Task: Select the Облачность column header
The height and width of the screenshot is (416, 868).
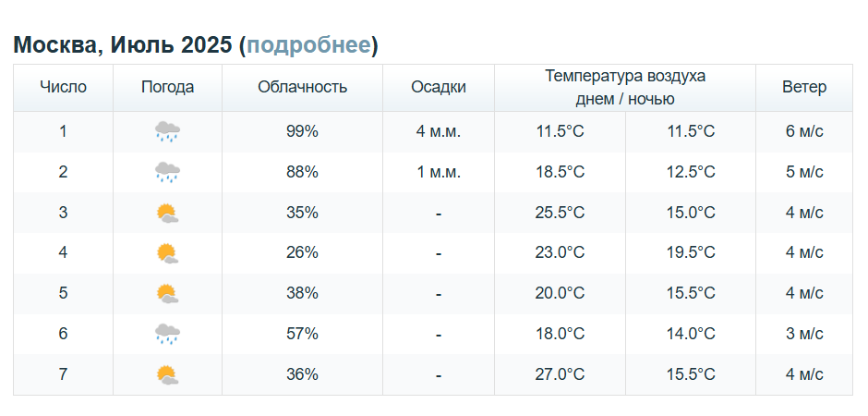Action: tap(302, 88)
